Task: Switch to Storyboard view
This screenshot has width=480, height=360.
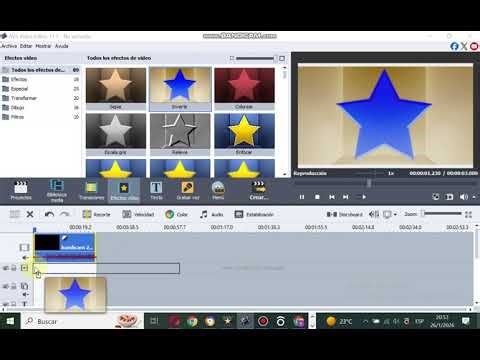Action: pyautogui.click(x=345, y=214)
